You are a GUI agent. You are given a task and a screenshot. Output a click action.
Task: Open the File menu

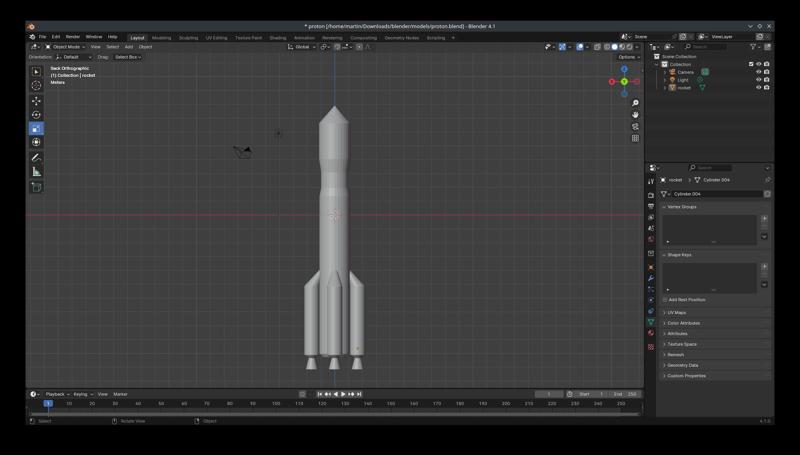pos(42,37)
